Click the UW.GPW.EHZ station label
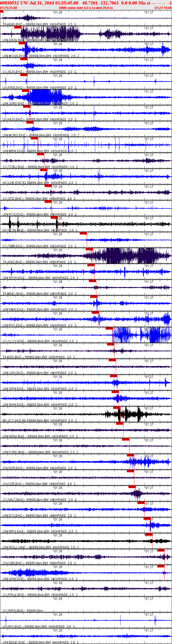This screenshot has width=172, height=644. tap(13, 389)
